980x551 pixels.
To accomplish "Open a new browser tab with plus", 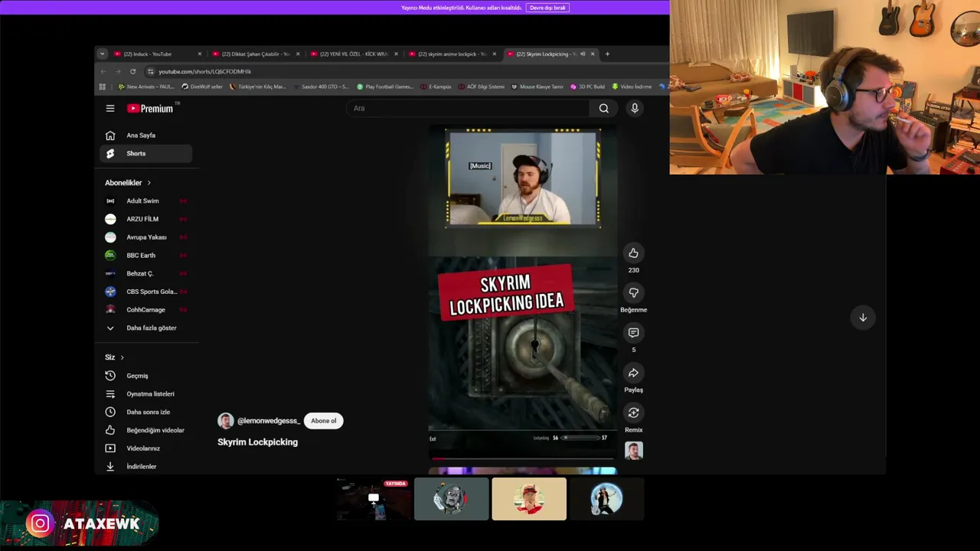I will click(607, 54).
